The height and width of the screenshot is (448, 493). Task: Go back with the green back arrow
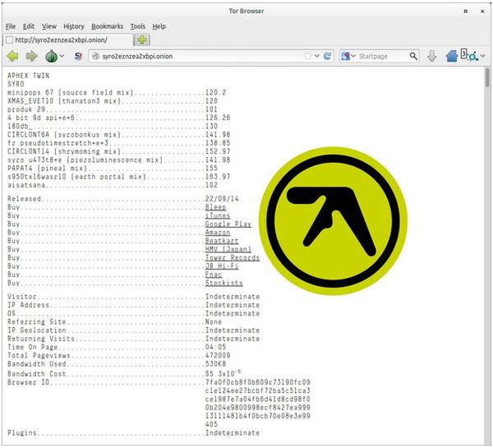pos(12,57)
